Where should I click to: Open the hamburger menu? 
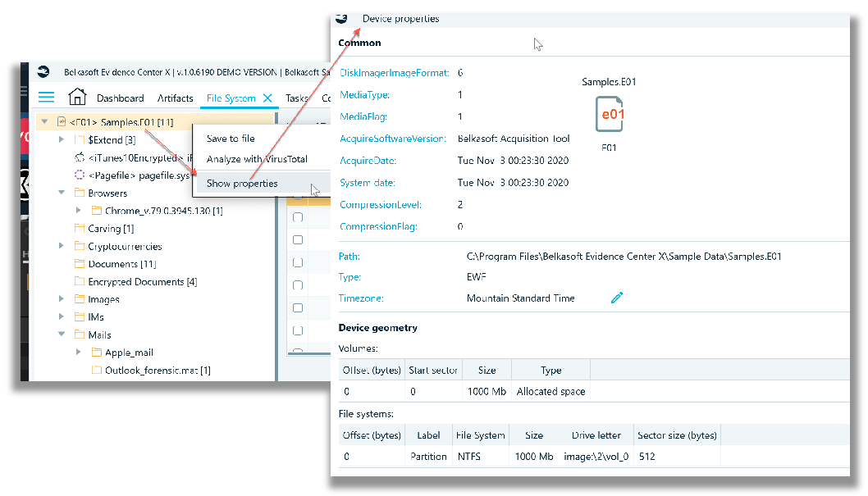pos(47,98)
